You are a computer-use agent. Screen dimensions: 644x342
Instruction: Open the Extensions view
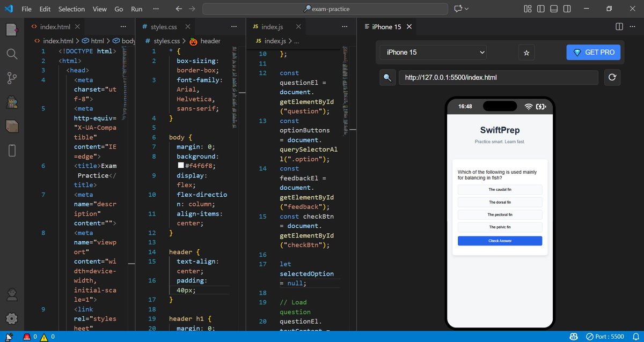[x=12, y=127]
